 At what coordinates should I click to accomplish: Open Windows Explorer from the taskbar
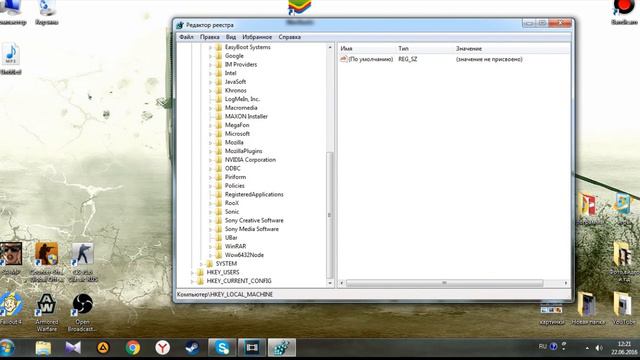pyautogui.click(x=43, y=348)
